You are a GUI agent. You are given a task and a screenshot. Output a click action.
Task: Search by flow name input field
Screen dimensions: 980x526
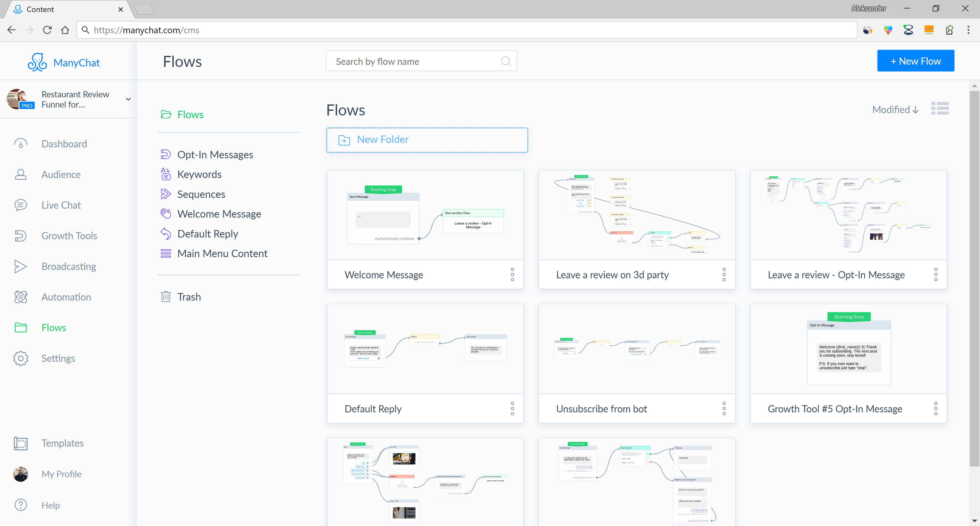(421, 61)
